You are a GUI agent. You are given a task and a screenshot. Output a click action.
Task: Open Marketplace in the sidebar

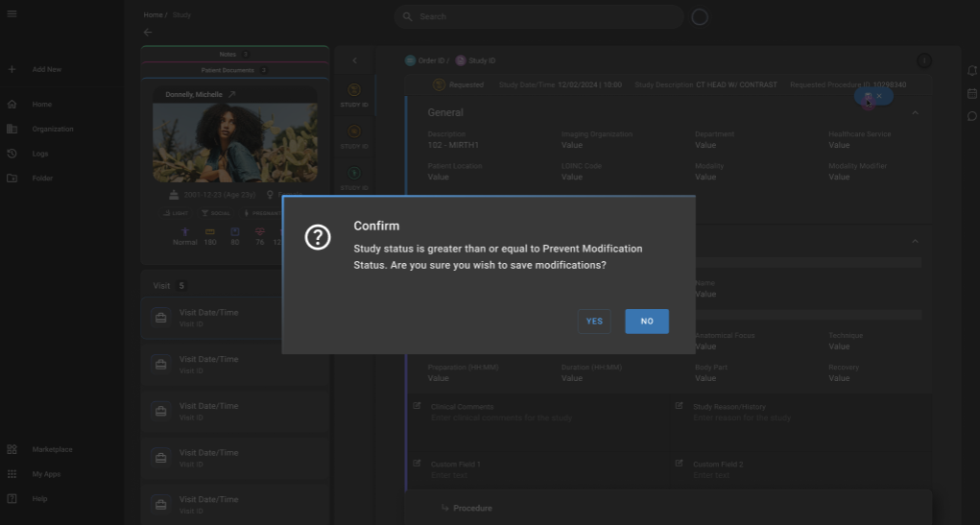(52, 449)
